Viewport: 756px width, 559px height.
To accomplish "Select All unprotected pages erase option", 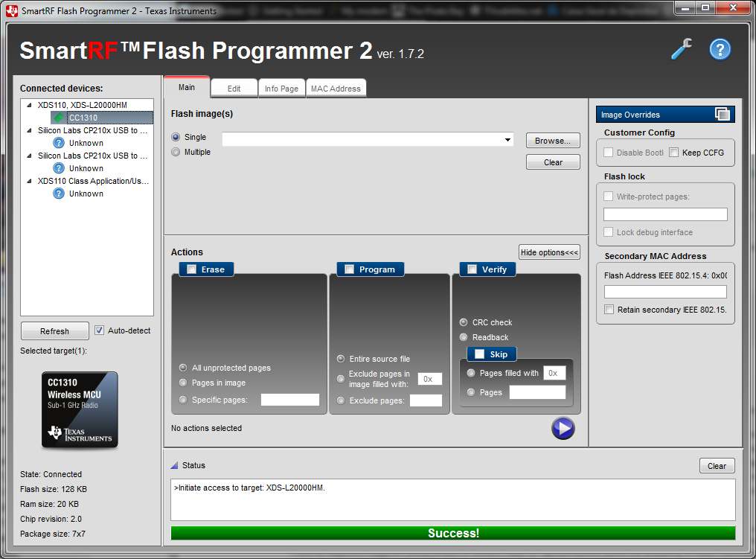I will click(183, 368).
